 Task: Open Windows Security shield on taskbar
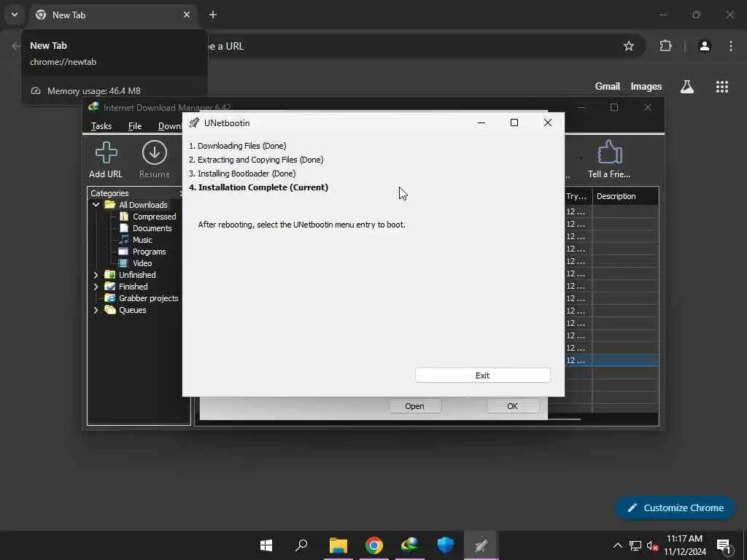(446, 545)
